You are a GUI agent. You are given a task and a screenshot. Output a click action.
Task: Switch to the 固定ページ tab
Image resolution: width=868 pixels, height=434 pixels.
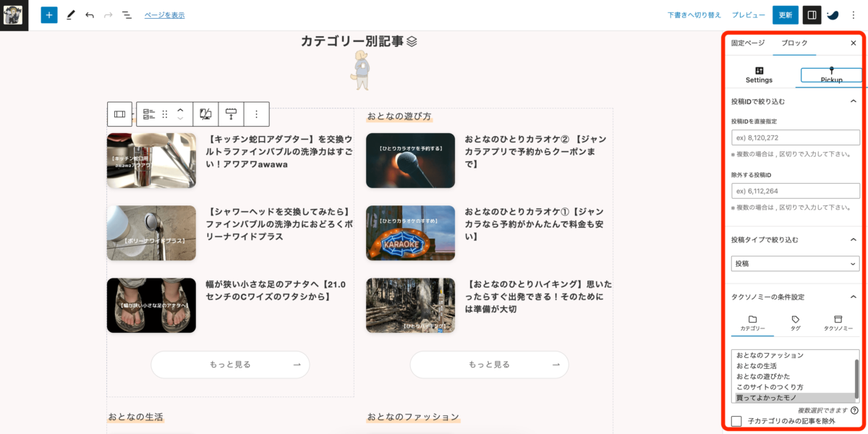(x=747, y=43)
